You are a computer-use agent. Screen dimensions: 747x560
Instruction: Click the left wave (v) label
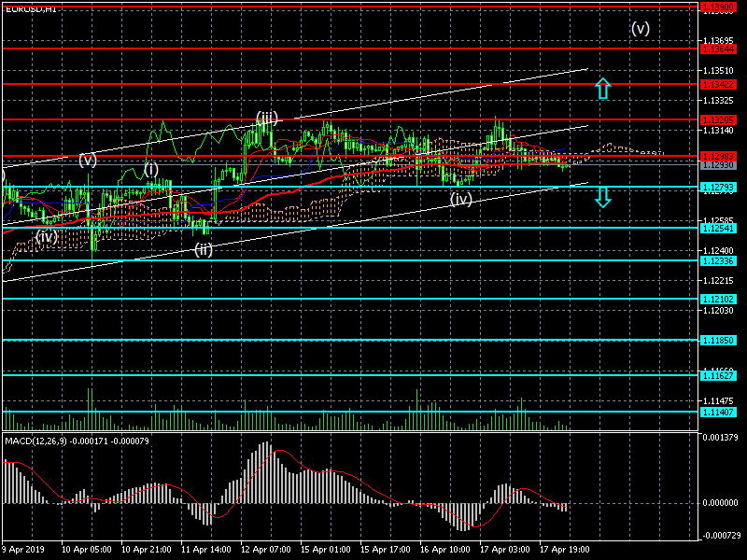click(87, 160)
